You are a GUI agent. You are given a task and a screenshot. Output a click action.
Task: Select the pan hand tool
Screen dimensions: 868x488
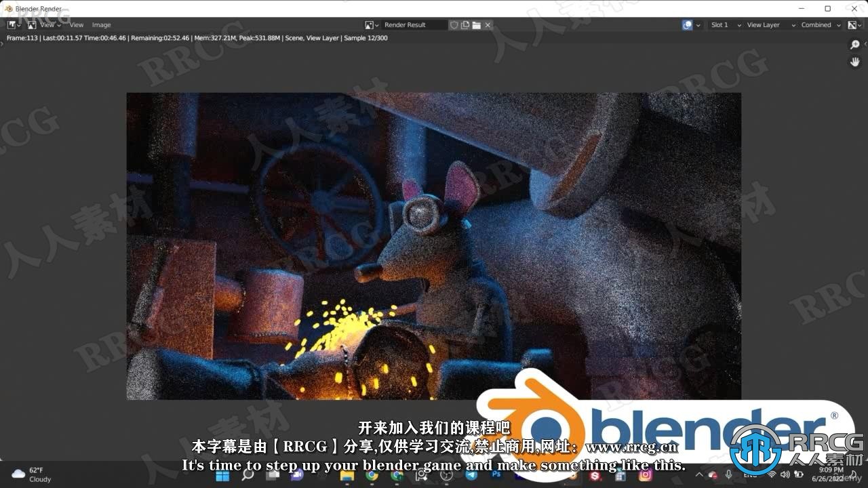[855, 62]
